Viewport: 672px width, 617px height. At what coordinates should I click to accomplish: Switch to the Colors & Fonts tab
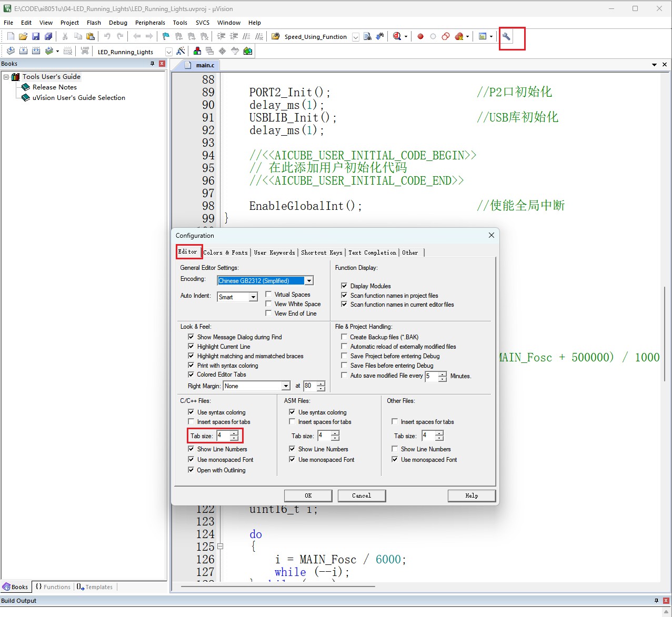[225, 252]
